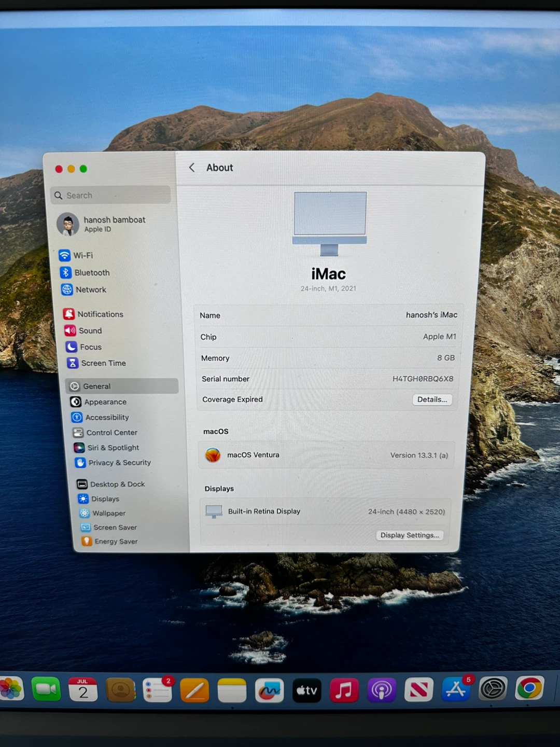Select General in sidebar
Viewport: 560px width, 747px height.
[122, 386]
